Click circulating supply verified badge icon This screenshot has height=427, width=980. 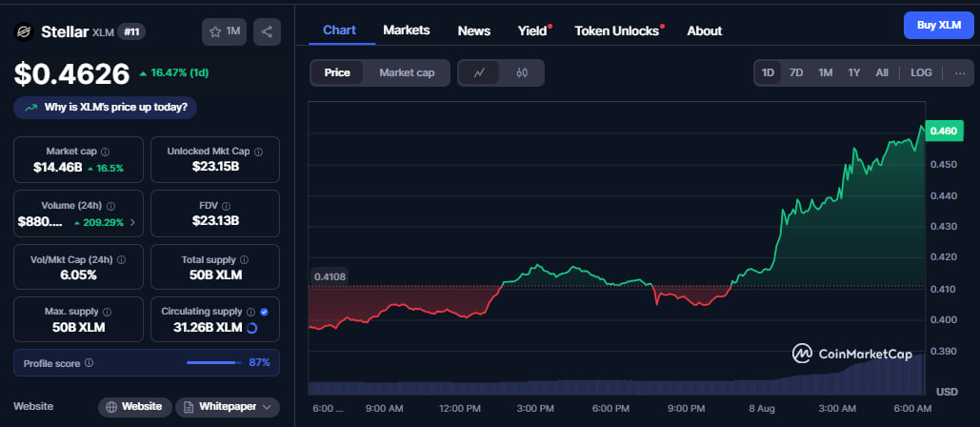pyautogui.click(x=264, y=312)
